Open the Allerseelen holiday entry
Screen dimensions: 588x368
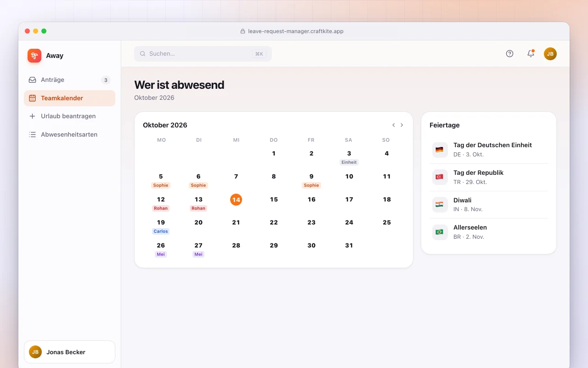click(x=489, y=232)
